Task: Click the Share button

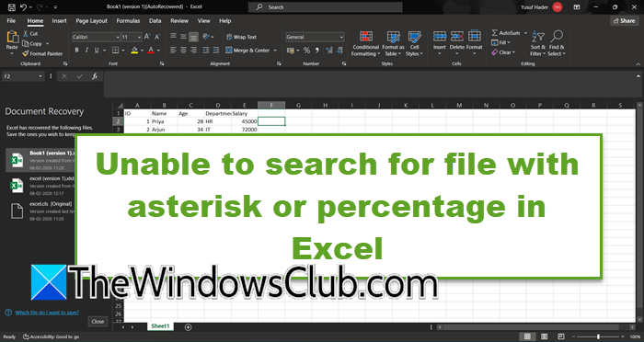Action: pos(625,20)
